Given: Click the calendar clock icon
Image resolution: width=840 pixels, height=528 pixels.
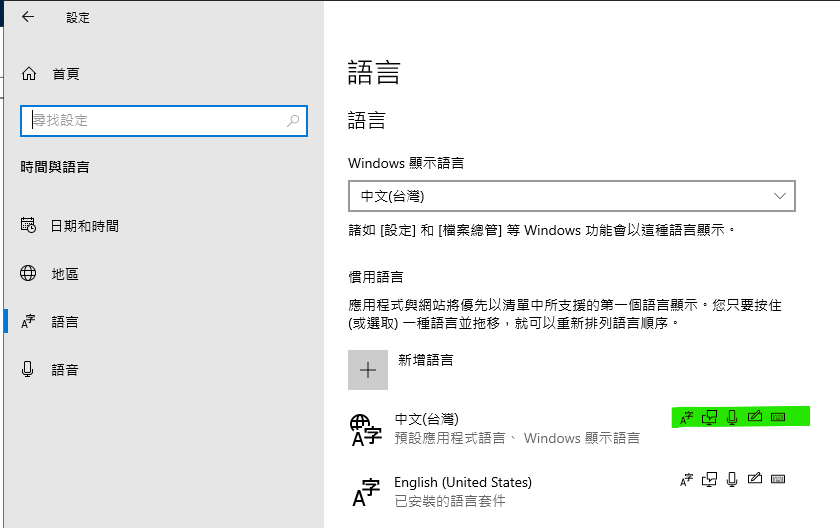Looking at the screenshot, I should [28, 225].
